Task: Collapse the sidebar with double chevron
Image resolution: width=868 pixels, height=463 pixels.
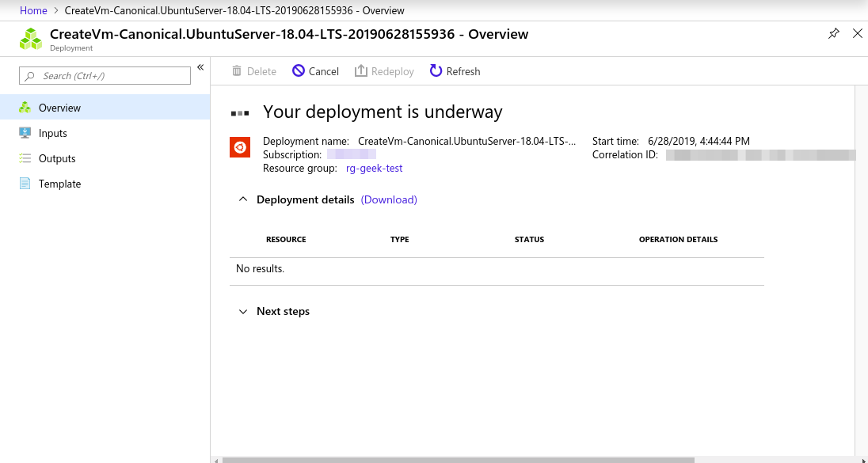Action: pos(200,67)
